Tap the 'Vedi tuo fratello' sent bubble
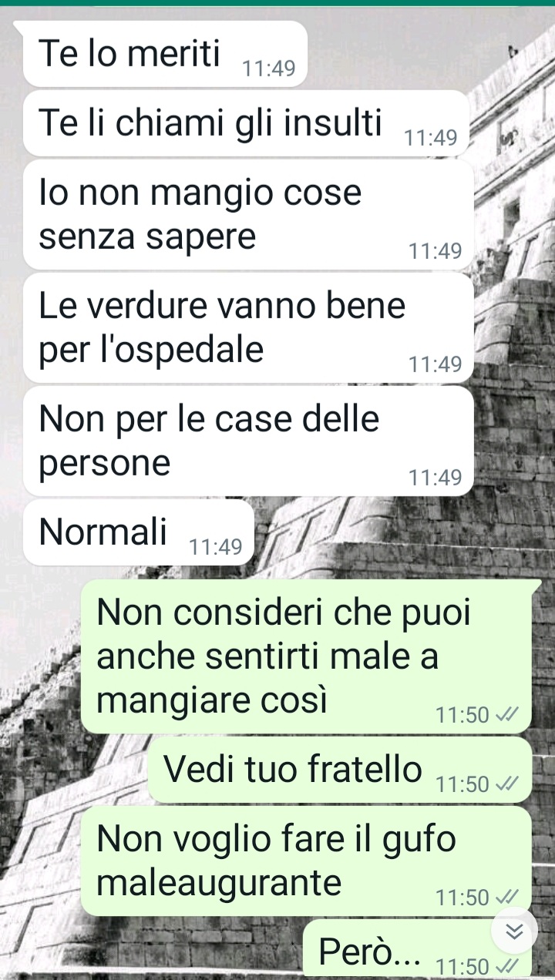 point(340,770)
